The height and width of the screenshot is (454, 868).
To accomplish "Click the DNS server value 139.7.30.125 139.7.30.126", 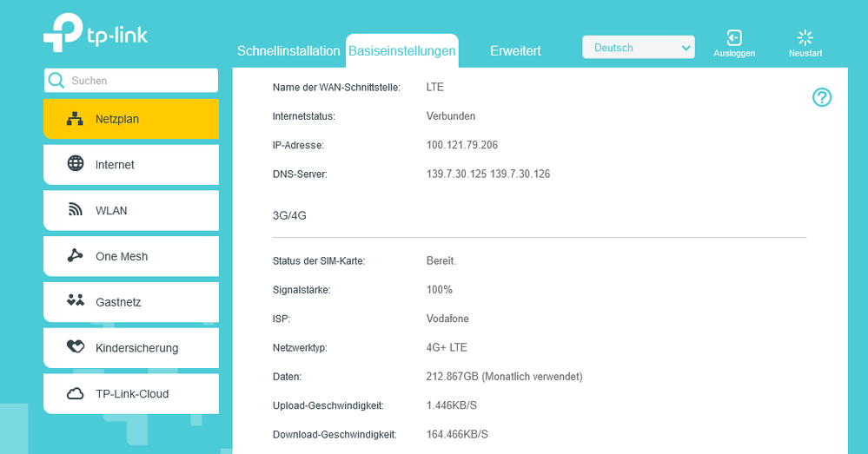I will [488, 174].
